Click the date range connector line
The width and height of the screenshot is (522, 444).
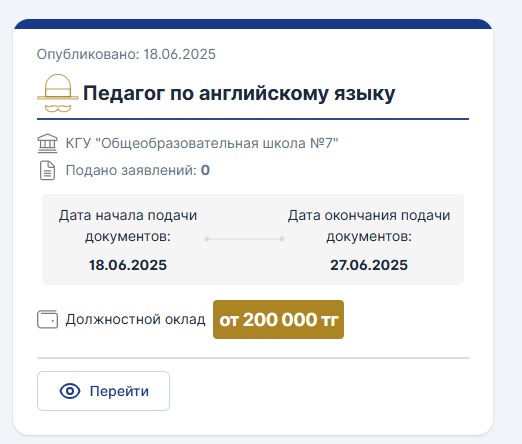[x=244, y=239]
